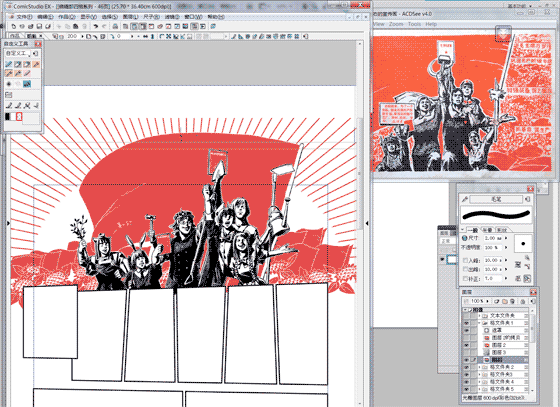
Task: Open the arrow next to the brush 尺寸 value
Action: [x=506, y=238]
